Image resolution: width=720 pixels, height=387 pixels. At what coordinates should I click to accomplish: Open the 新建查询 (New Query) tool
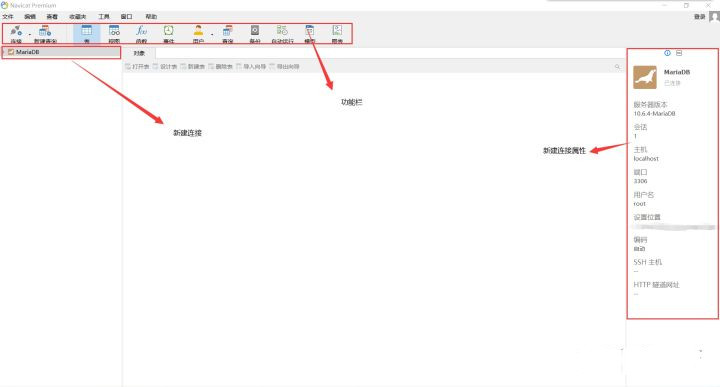[45, 34]
